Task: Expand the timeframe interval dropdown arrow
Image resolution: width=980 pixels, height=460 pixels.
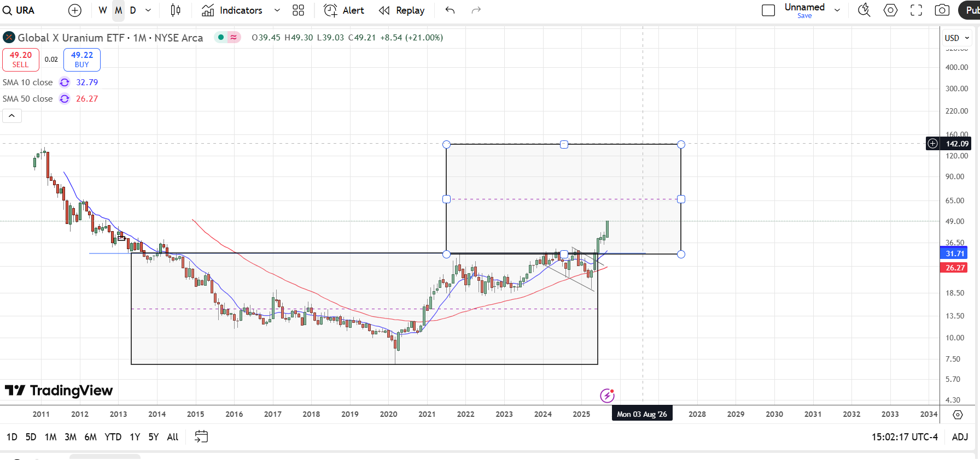Action: (148, 10)
